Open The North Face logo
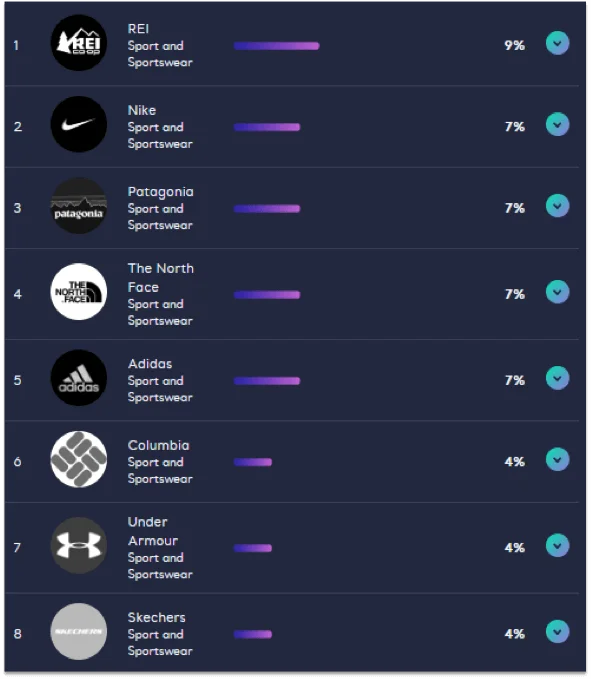Screen dimensions: 591x679 coord(79,292)
